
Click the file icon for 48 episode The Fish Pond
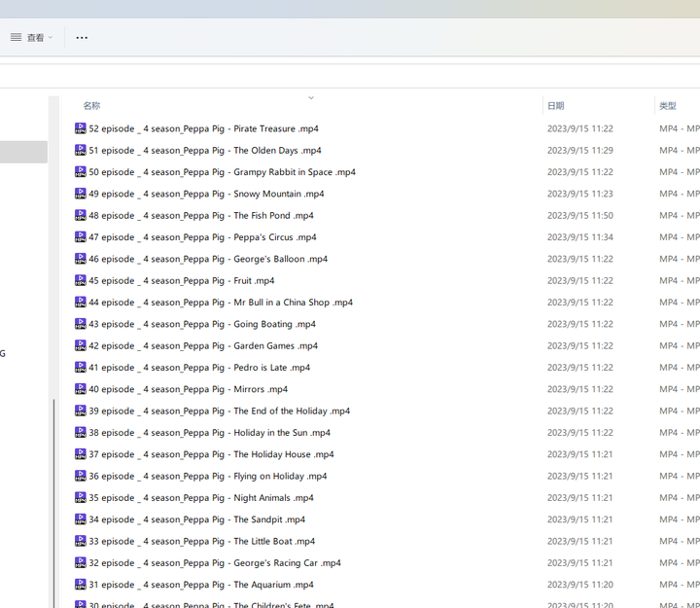(81, 215)
